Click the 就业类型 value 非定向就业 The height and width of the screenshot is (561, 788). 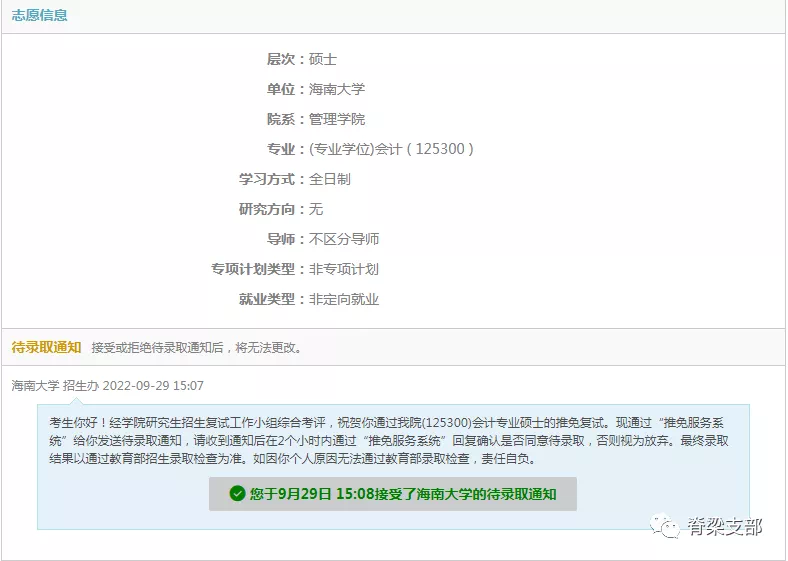click(x=344, y=299)
